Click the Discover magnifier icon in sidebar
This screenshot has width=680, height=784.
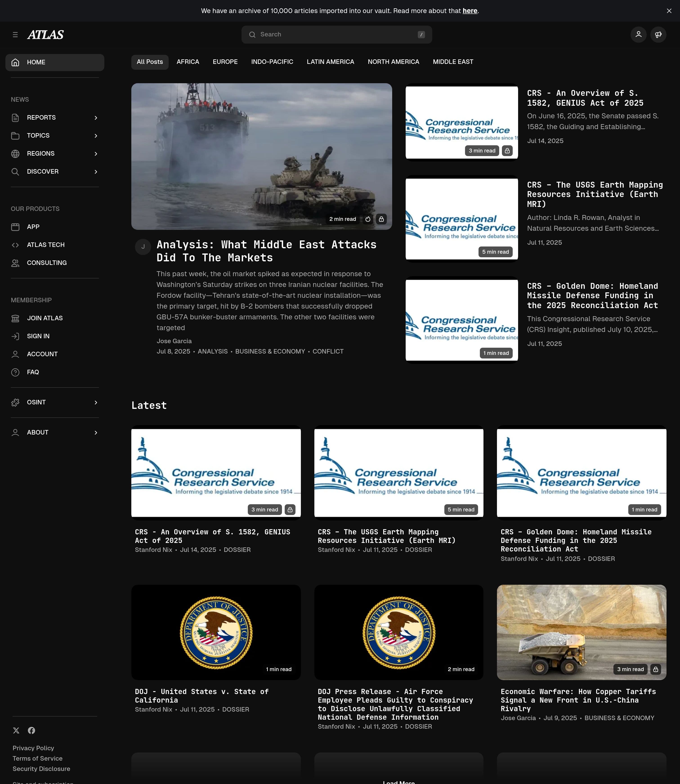15,172
